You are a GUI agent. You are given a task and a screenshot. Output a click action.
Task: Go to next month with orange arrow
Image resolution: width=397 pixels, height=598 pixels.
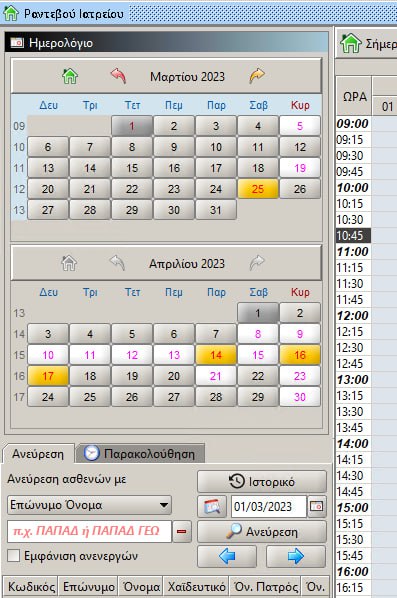click(257, 76)
